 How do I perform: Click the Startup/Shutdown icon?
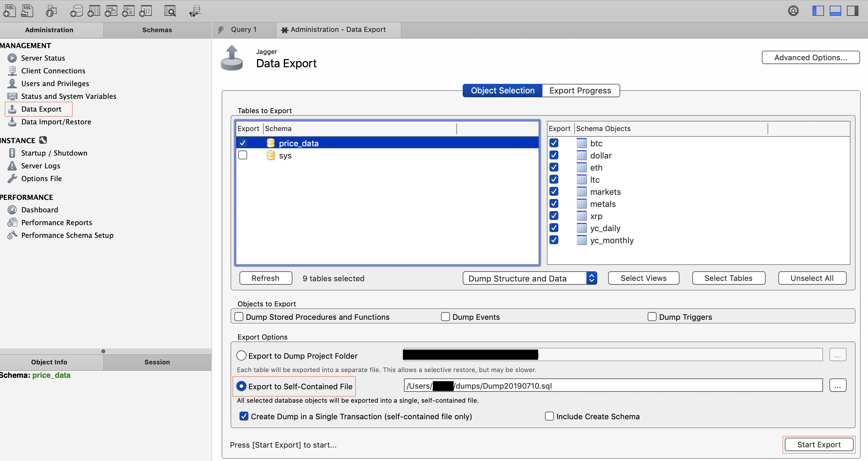(x=12, y=153)
